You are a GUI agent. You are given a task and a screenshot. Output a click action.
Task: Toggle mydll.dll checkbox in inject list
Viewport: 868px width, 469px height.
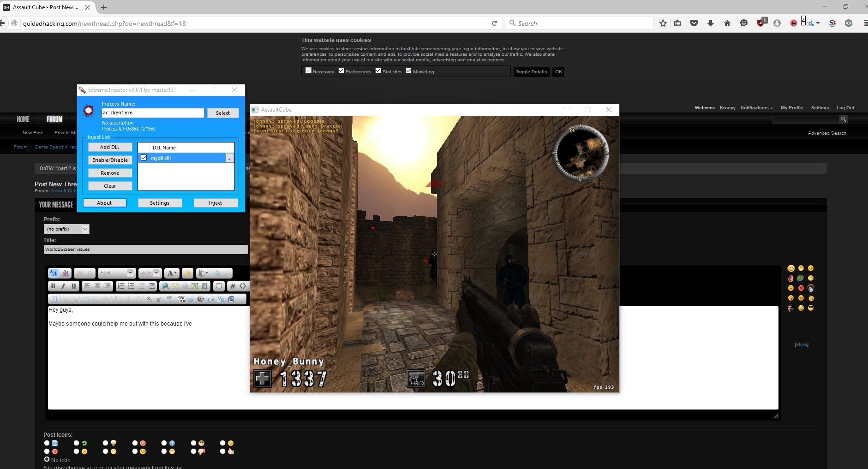click(144, 158)
